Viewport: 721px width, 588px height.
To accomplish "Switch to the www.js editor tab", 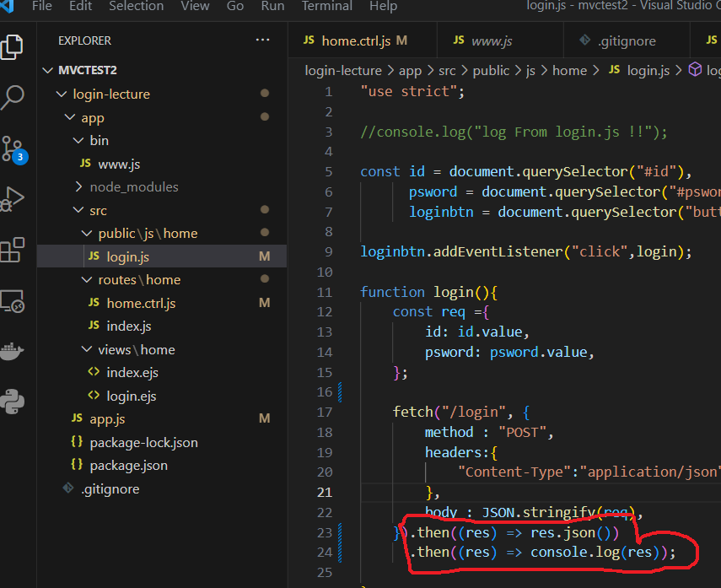I will [500, 40].
